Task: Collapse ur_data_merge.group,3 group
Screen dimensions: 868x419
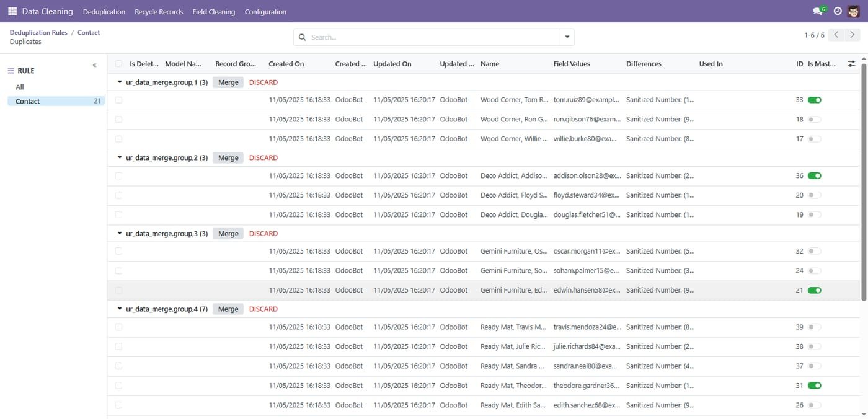Action: tap(120, 233)
